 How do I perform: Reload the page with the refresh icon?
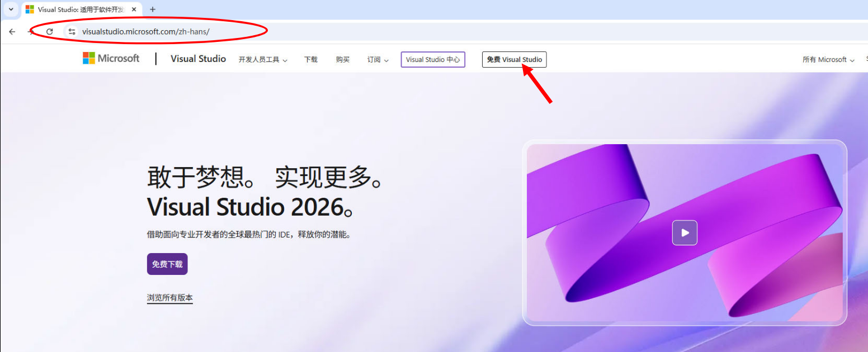click(49, 32)
